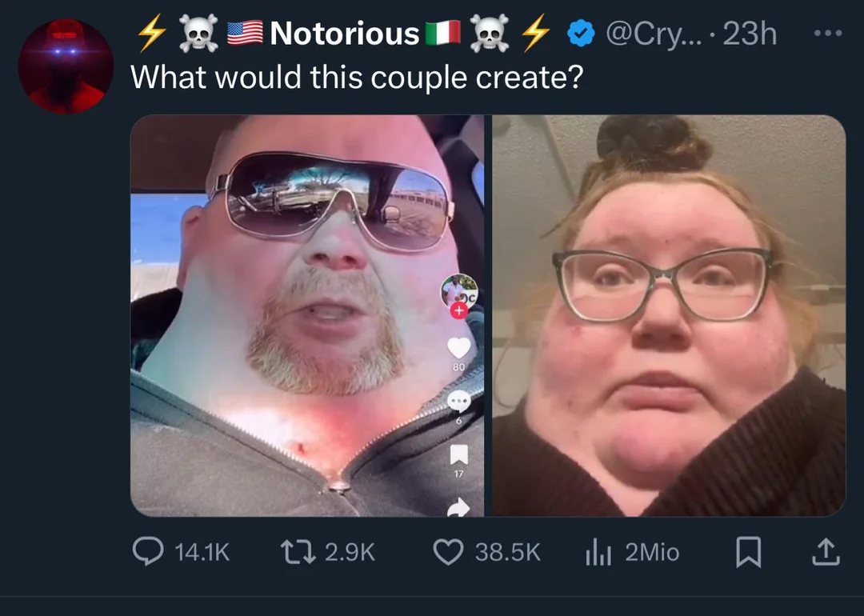
Task: Share the post via upload arrow icon
Action: [826, 552]
